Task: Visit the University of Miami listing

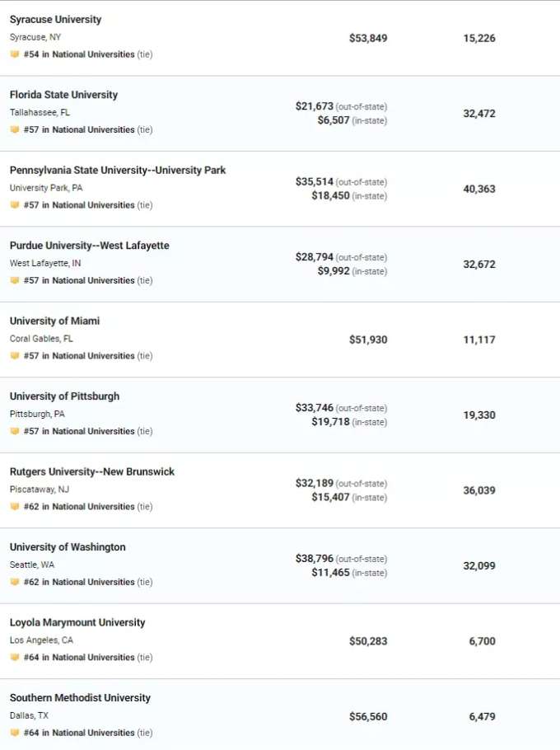Action: click(x=54, y=321)
